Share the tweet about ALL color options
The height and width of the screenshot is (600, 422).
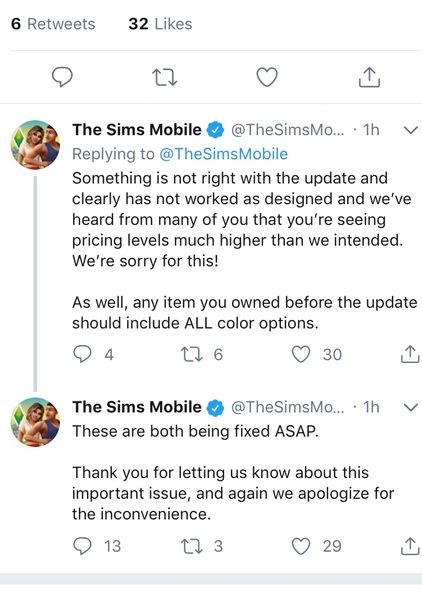coord(410,354)
